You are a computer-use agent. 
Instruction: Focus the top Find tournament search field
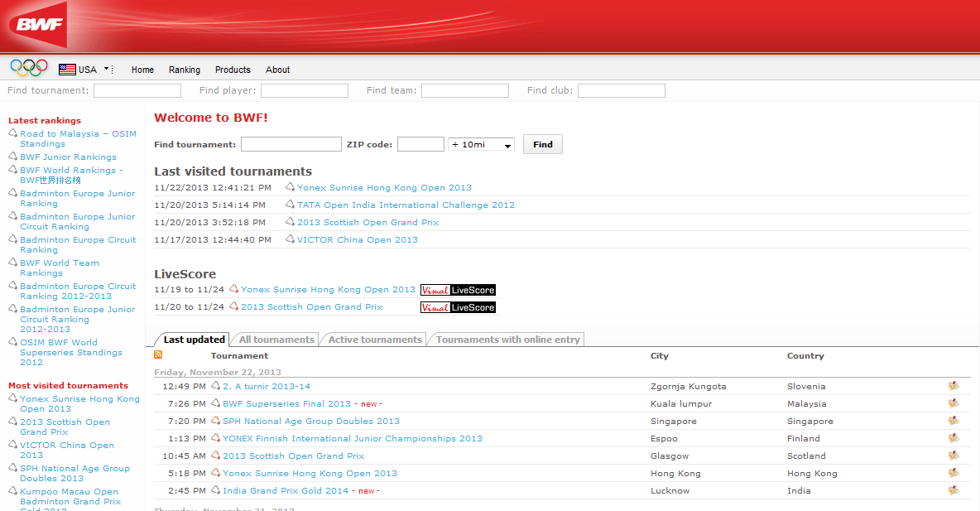click(137, 91)
